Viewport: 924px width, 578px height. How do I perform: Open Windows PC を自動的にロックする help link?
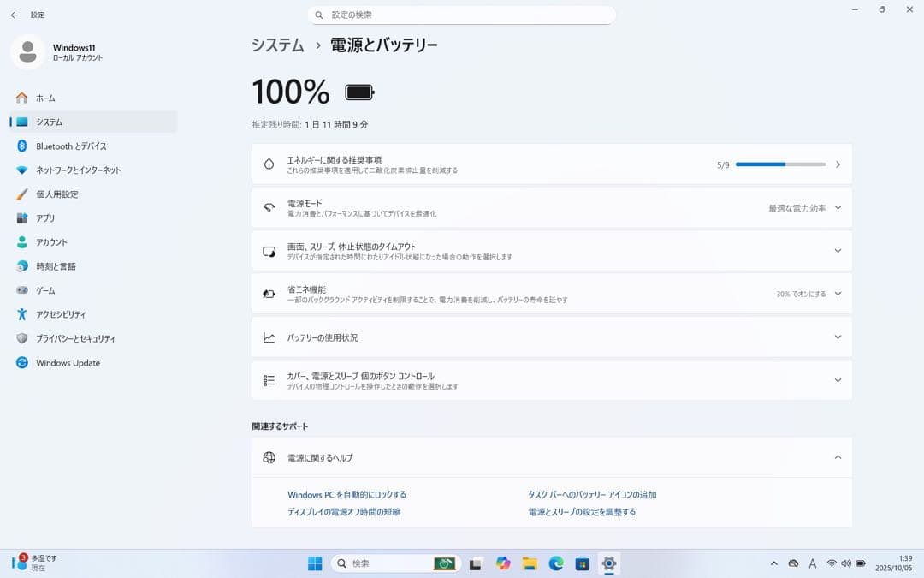tap(346, 494)
